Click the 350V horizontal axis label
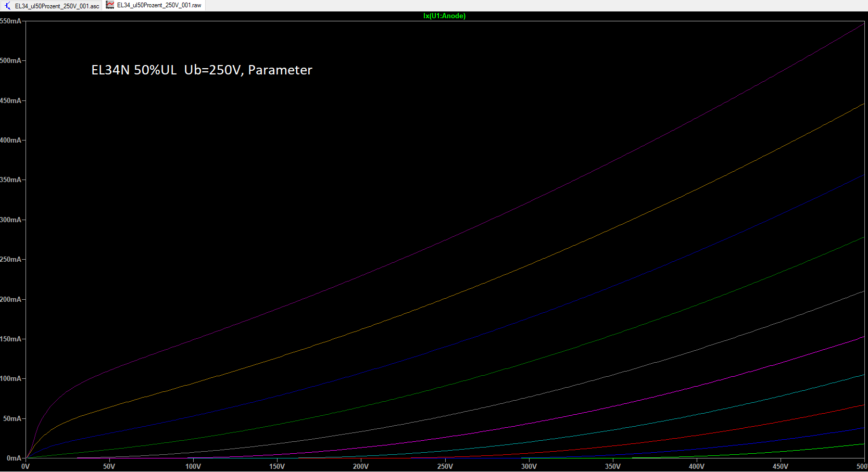868x472 pixels. 613,466
